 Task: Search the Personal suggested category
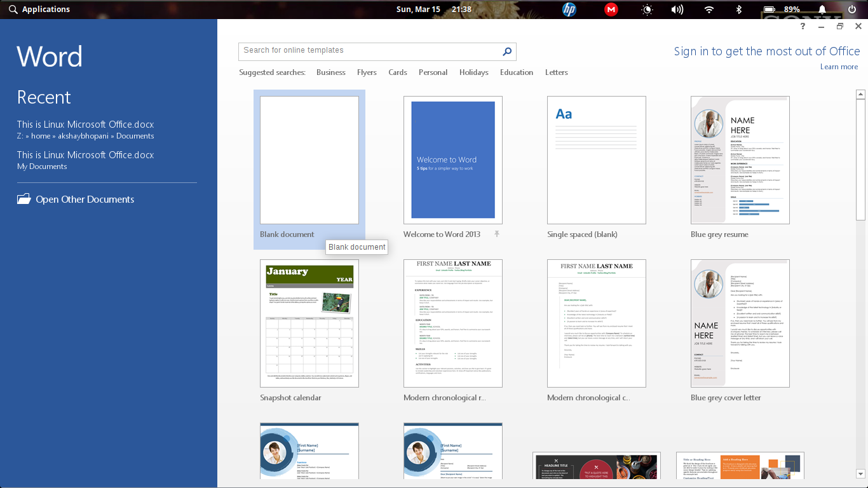[433, 72]
